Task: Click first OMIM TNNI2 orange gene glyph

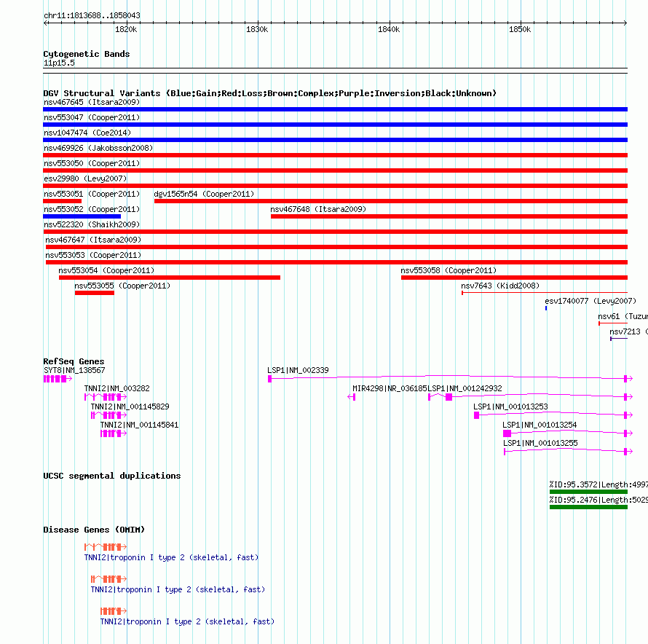Action: point(106,547)
